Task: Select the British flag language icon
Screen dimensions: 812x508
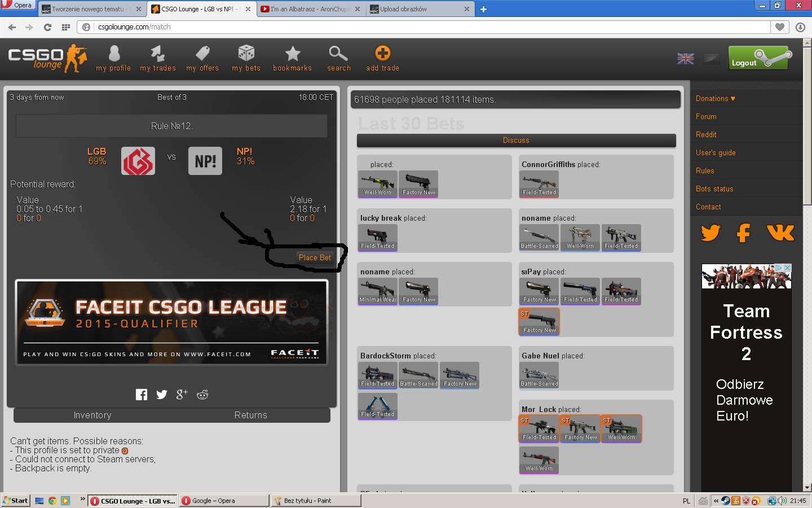Action: 686,58
